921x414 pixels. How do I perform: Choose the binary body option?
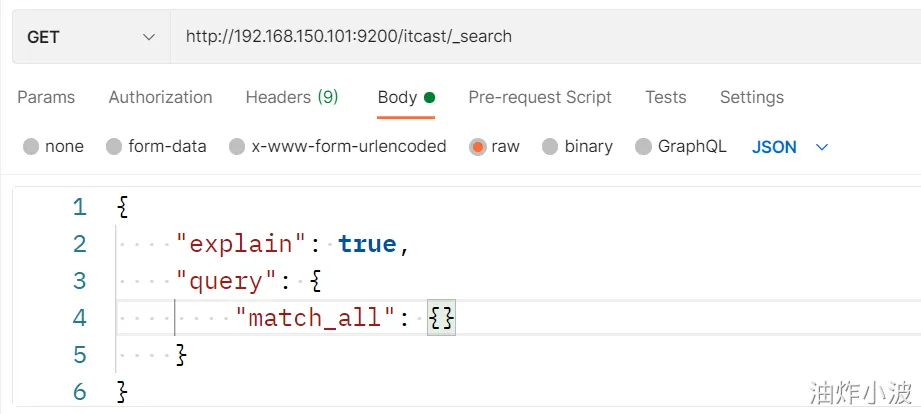pos(550,147)
